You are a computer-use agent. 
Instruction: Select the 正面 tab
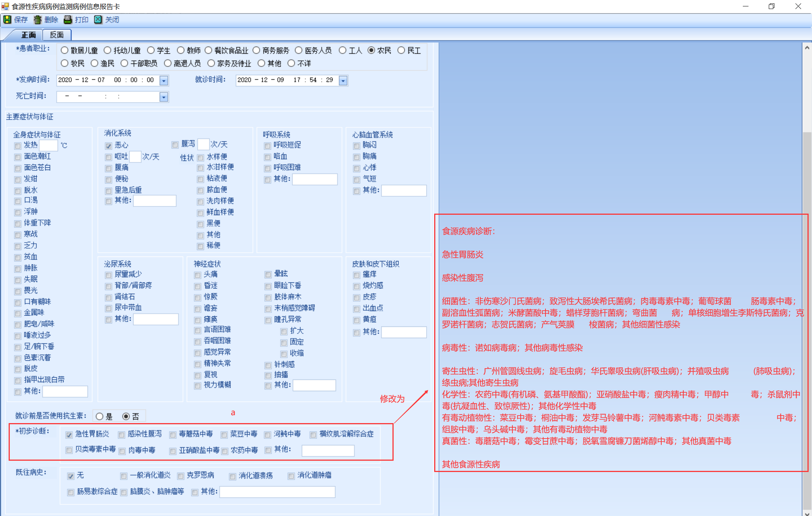(29, 35)
